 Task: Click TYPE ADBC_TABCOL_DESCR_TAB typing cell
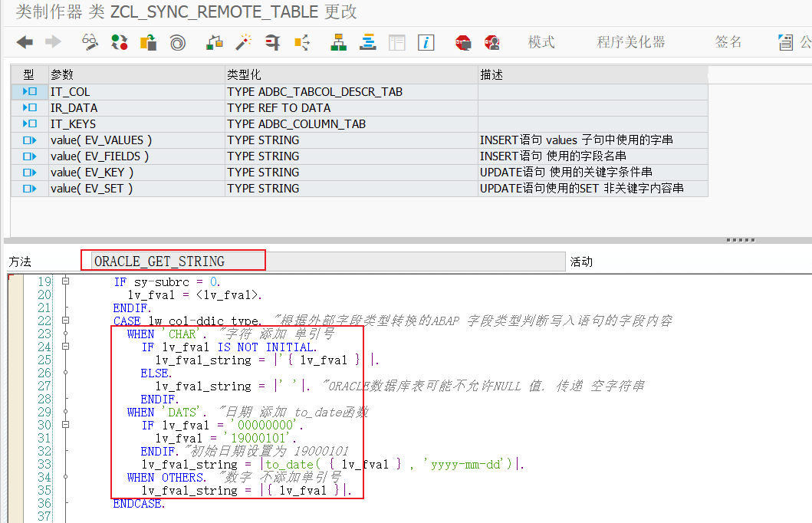point(352,92)
